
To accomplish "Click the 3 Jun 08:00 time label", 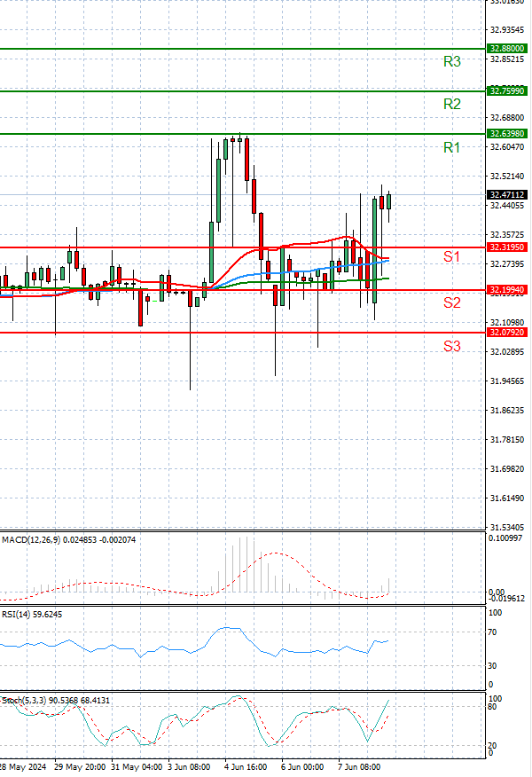I will point(189,767).
